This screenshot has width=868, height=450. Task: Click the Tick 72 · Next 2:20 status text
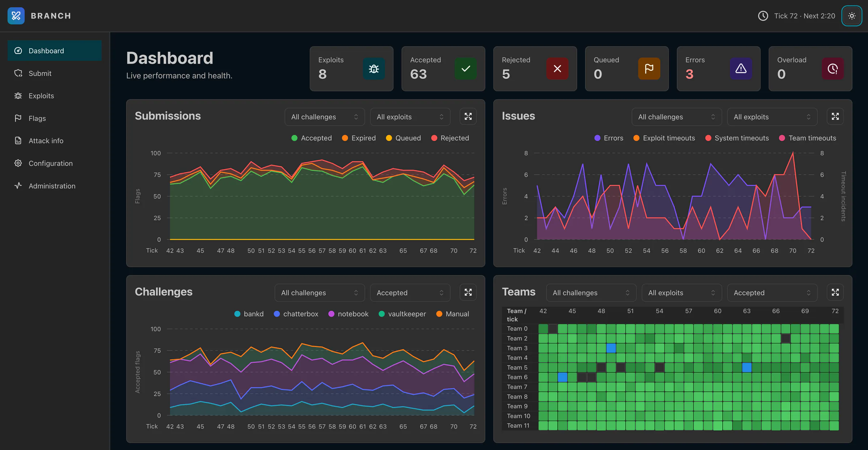click(804, 16)
